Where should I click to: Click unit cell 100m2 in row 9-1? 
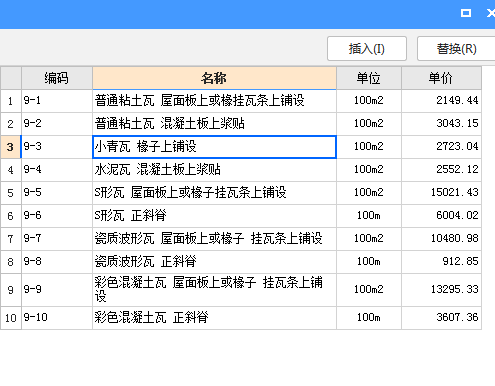(369, 101)
